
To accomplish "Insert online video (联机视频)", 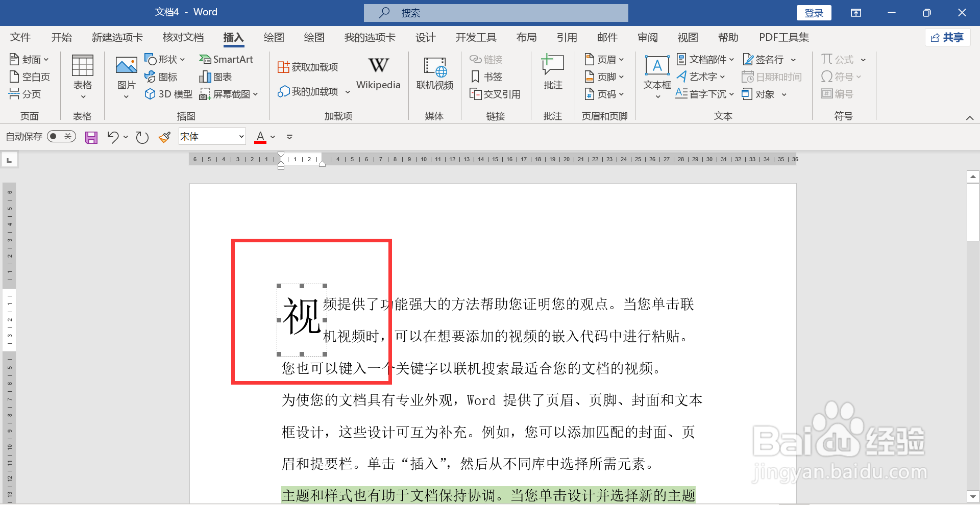I will point(434,73).
